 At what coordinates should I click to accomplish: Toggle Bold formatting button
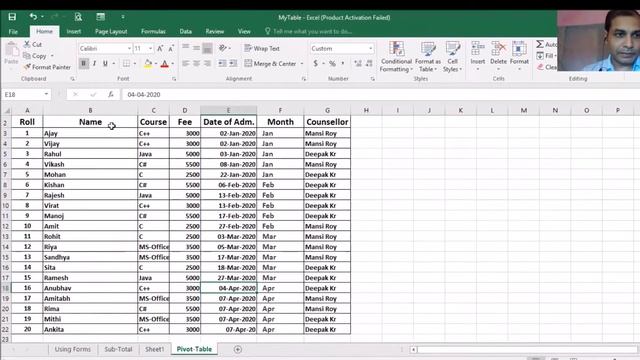(x=84, y=63)
